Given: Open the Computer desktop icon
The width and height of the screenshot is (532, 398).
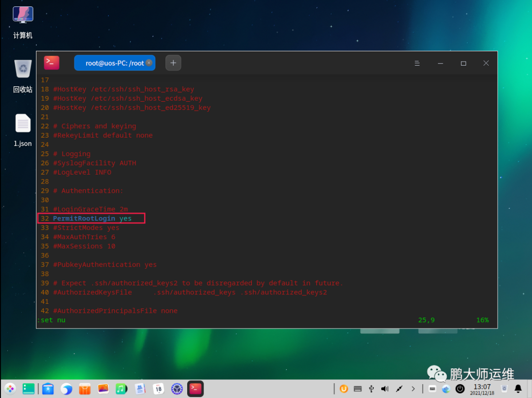Looking at the screenshot, I should click(23, 22).
